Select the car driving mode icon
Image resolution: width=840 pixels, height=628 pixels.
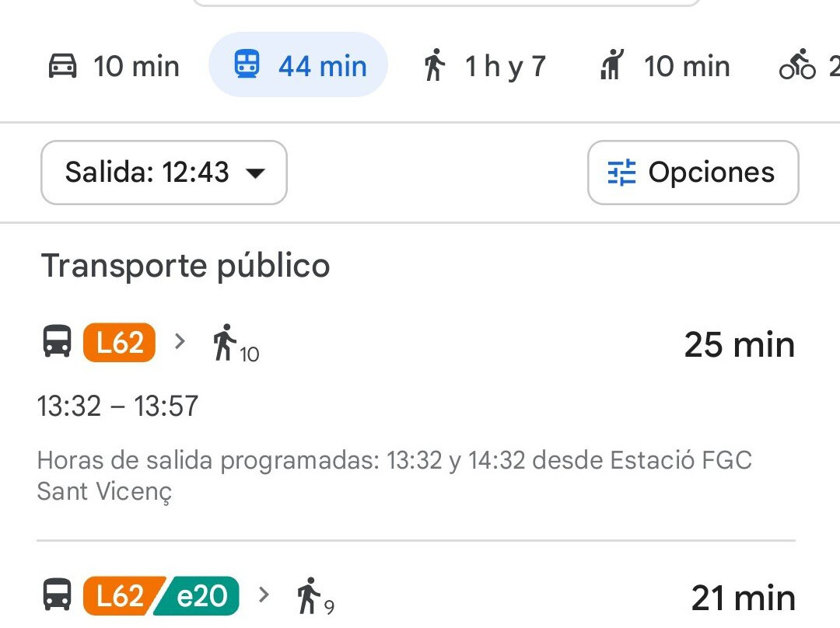pyautogui.click(x=63, y=66)
